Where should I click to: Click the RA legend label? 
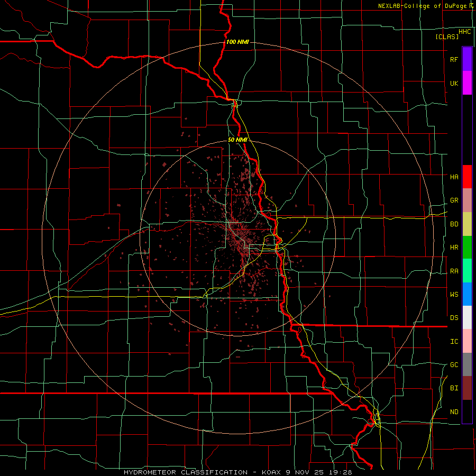pos(454,271)
